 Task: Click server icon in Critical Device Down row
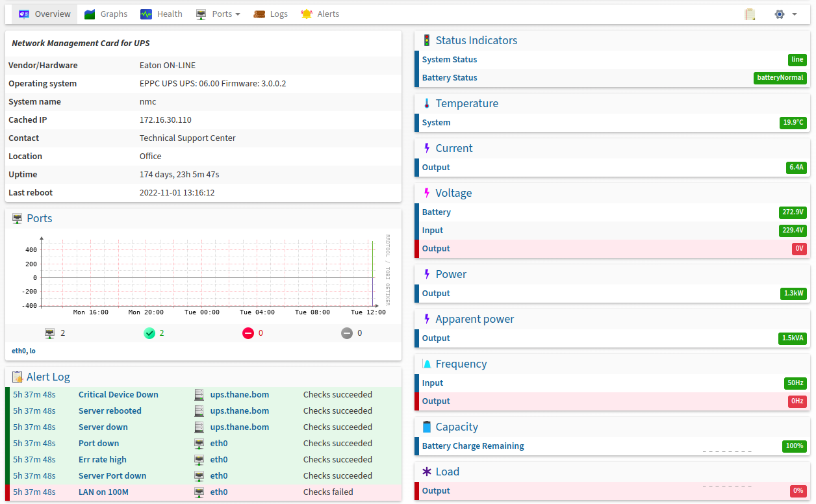199,394
